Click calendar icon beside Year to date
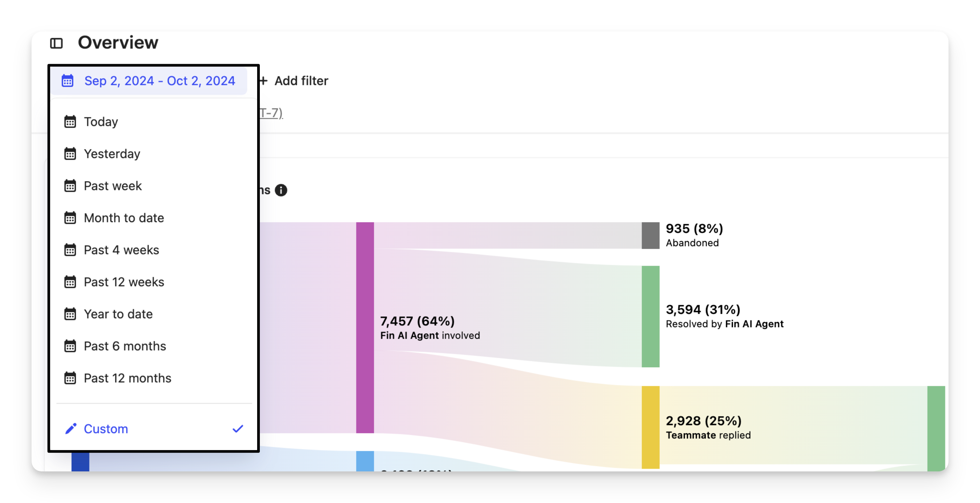Viewport: 980px width, 503px height. 70,314
